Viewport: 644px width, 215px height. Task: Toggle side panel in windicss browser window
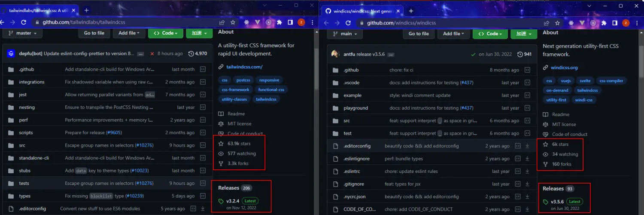point(615,23)
